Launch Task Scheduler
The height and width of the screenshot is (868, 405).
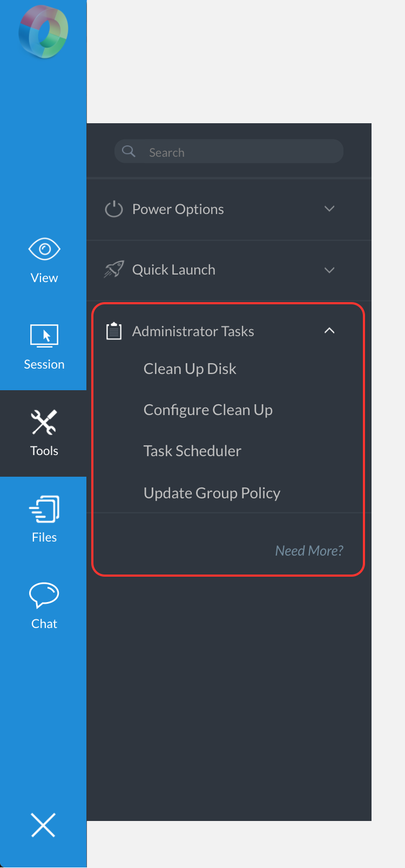(x=192, y=451)
